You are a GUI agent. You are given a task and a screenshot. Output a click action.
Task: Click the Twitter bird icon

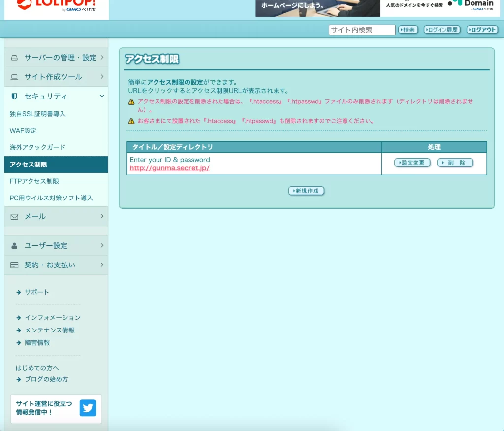pyautogui.click(x=88, y=408)
